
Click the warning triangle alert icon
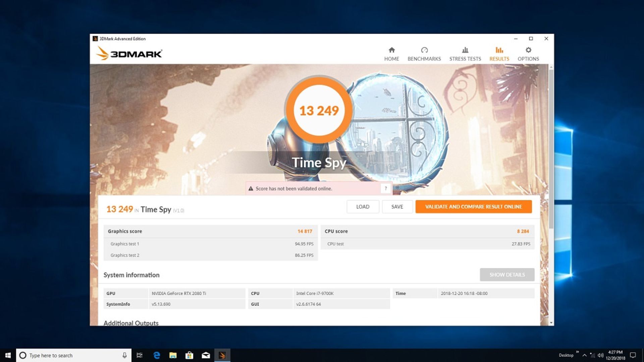(x=250, y=189)
